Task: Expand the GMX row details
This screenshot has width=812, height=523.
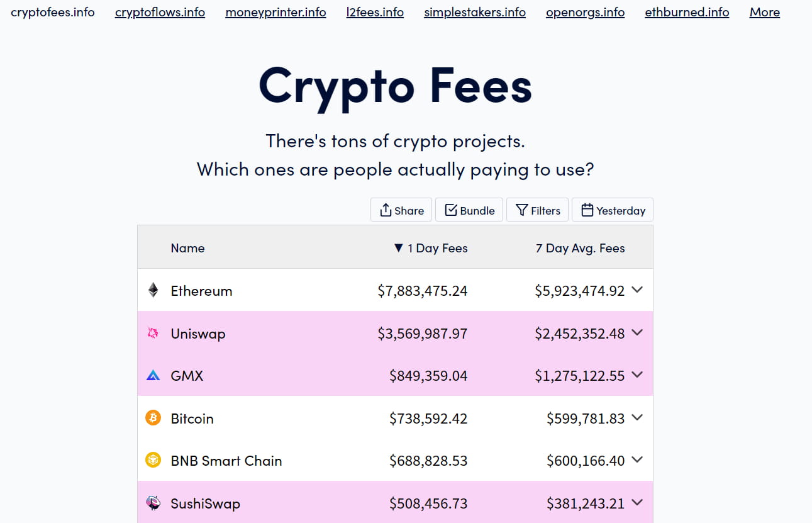Action: (x=637, y=374)
